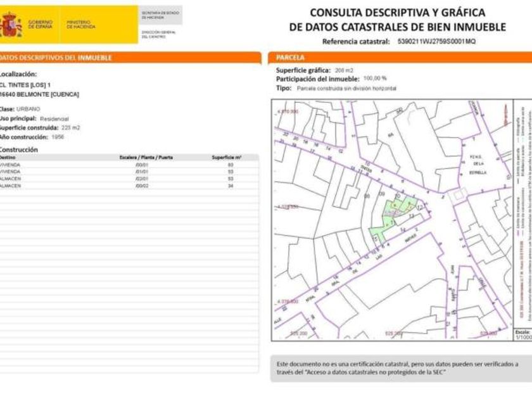Screen dimensions: 532x399
Task: Click the 'Clase:' label
Action: (7, 109)
